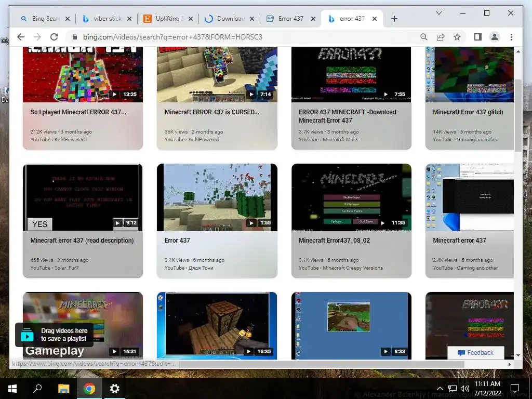This screenshot has height=399, width=532.
Task: Click title 'ERROR 437 MINECRAFT -Download Minecraft Error 437'
Action: coord(348,116)
